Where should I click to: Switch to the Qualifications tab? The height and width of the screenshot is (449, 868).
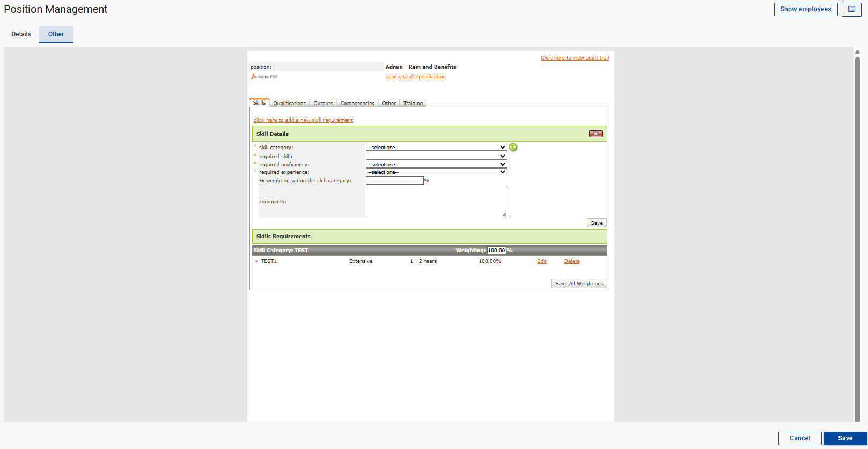point(289,104)
